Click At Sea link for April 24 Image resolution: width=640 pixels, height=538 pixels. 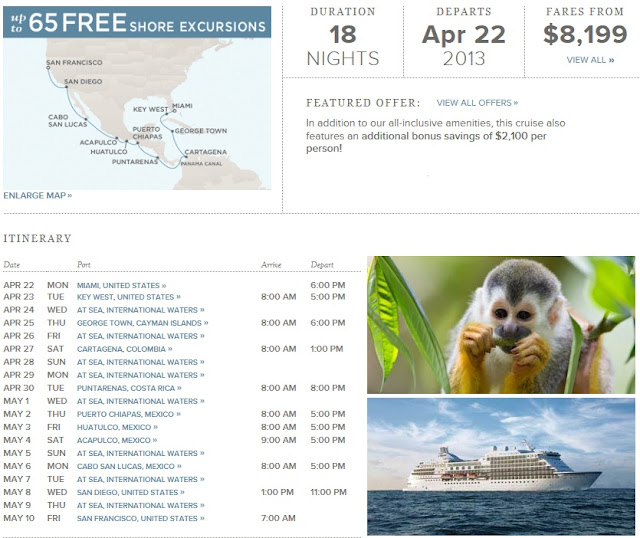click(x=137, y=310)
